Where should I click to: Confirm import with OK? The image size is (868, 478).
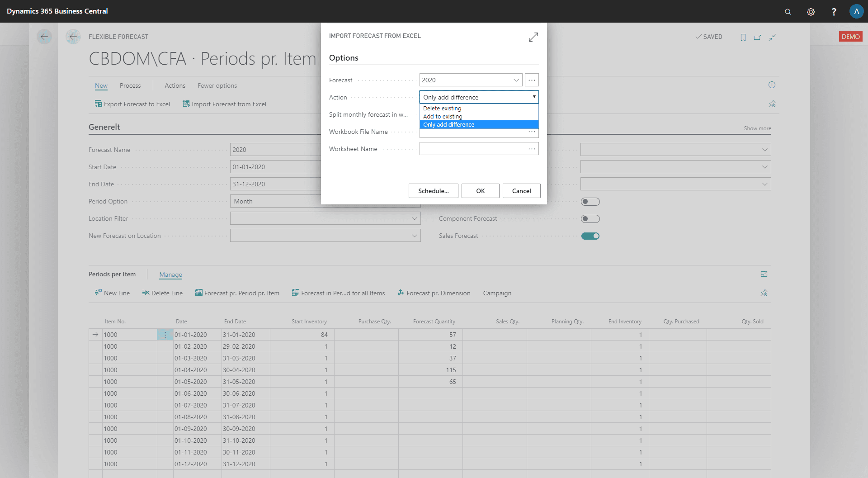pos(480,191)
